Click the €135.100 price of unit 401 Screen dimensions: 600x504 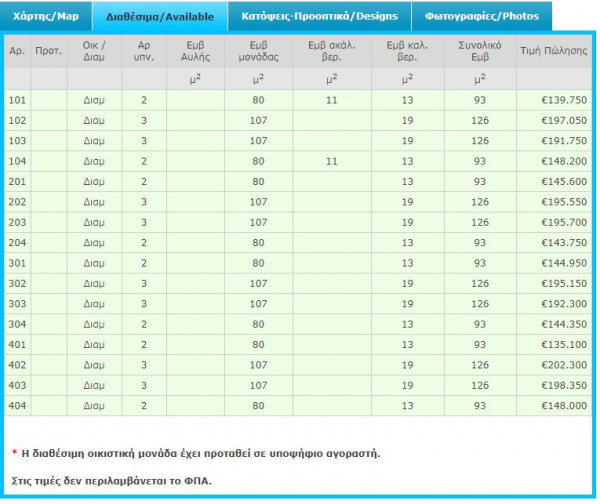[564, 344]
